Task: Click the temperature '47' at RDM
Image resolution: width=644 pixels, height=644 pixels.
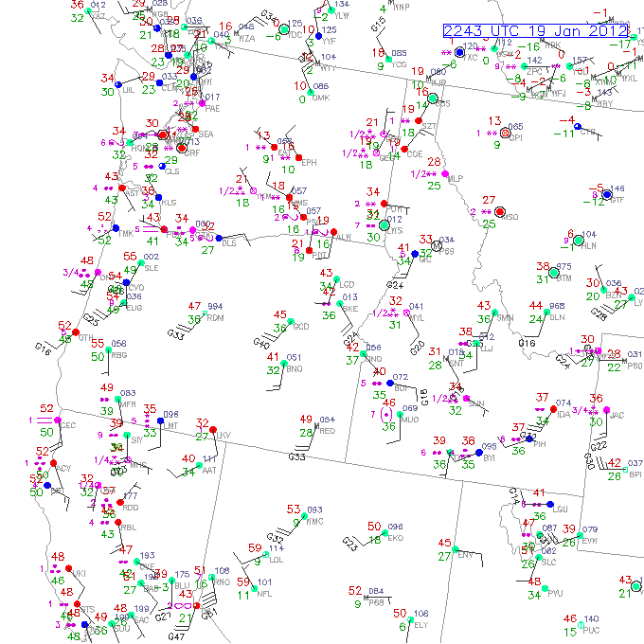Action: pos(195,306)
